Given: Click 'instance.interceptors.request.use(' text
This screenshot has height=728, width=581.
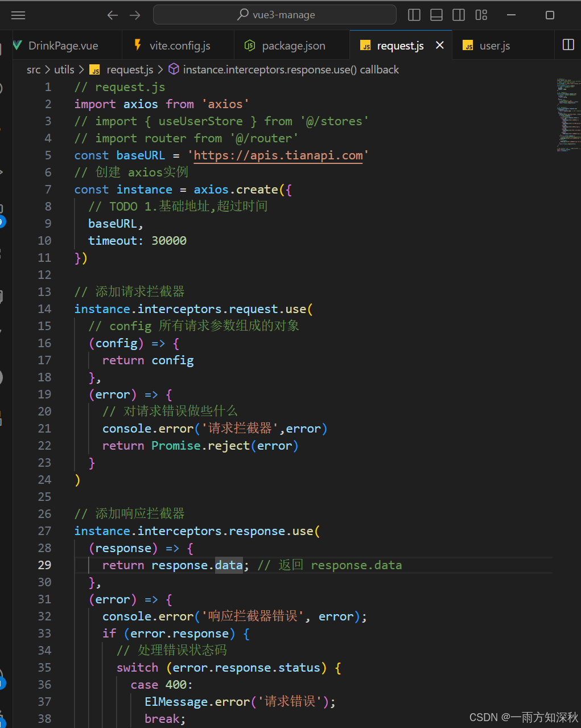Looking at the screenshot, I should click(193, 309).
